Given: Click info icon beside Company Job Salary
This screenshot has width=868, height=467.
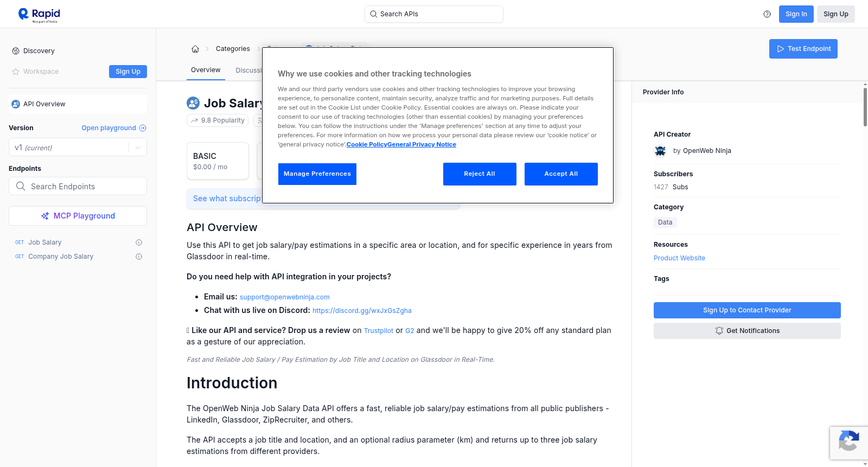Looking at the screenshot, I should click(139, 257).
